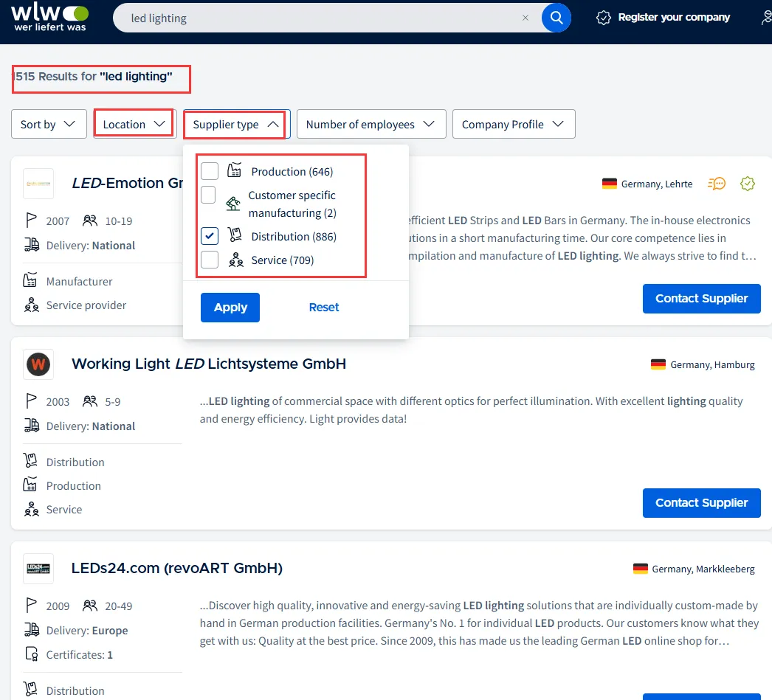The image size is (772, 700).
Task: Click the certificate icon beside Certificates: 1
Action: [32, 654]
